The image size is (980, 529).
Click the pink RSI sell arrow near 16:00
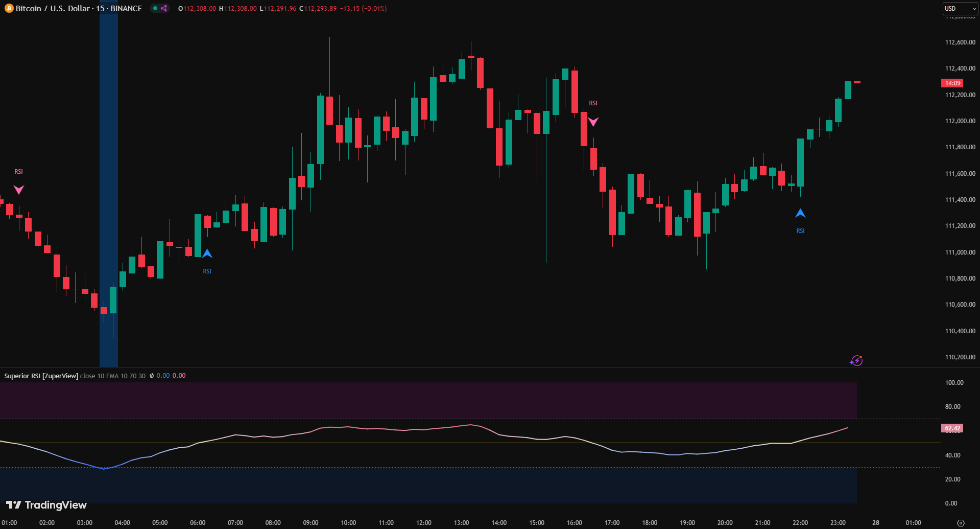(593, 122)
